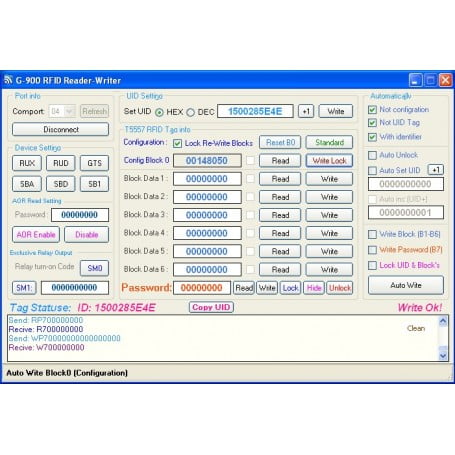
Task: Select the HEX radio button
Action: coord(159,112)
